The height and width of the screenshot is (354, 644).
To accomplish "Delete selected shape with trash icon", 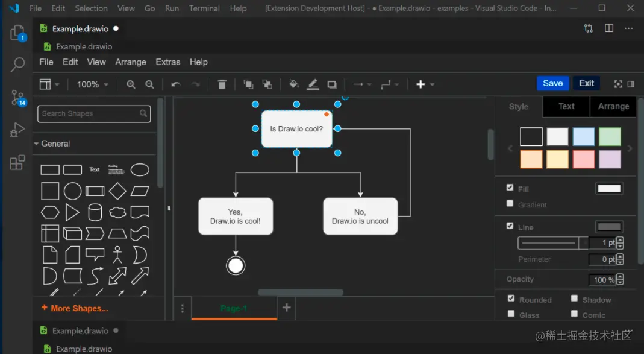I will [x=222, y=84].
